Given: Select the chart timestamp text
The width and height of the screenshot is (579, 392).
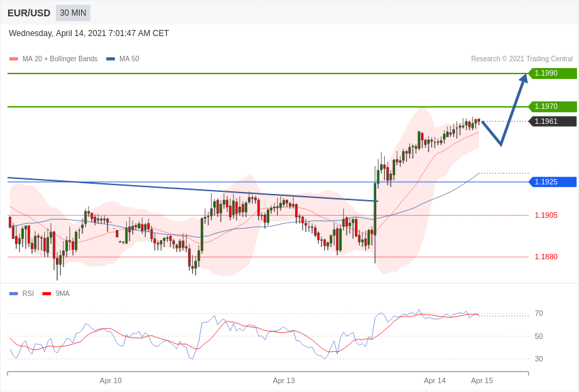Looking at the screenshot, I should pos(89,33).
